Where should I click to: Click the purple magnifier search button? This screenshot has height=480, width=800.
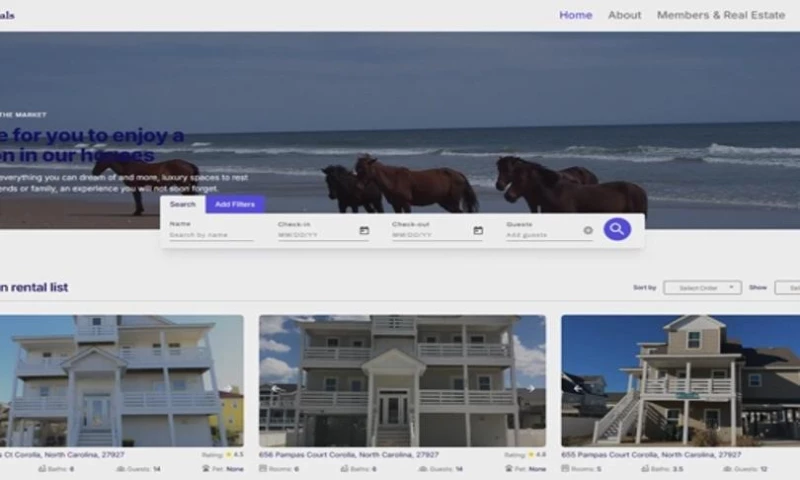tap(617, 229)
